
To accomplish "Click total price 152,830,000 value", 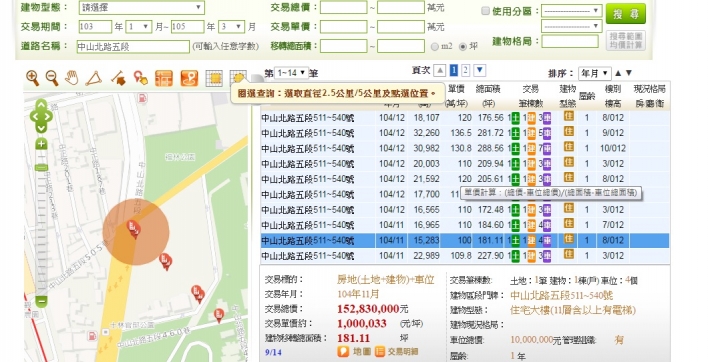I will click(x=368, y=309).
